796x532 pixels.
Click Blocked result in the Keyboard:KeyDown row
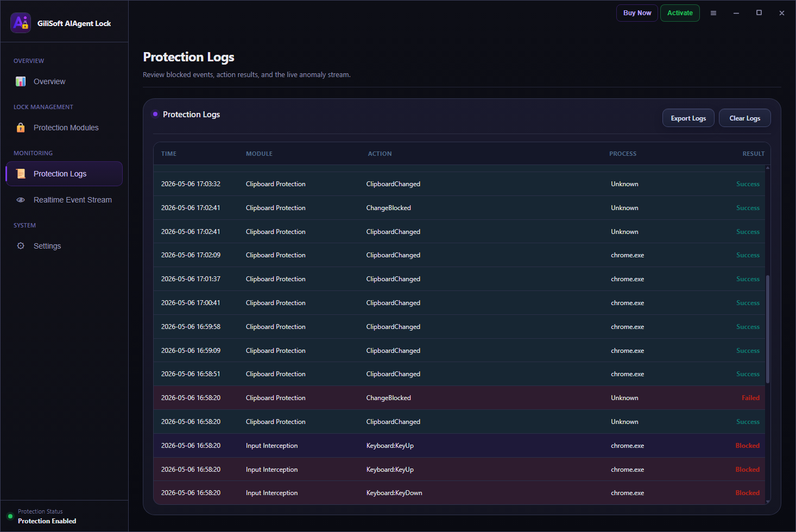748,493
